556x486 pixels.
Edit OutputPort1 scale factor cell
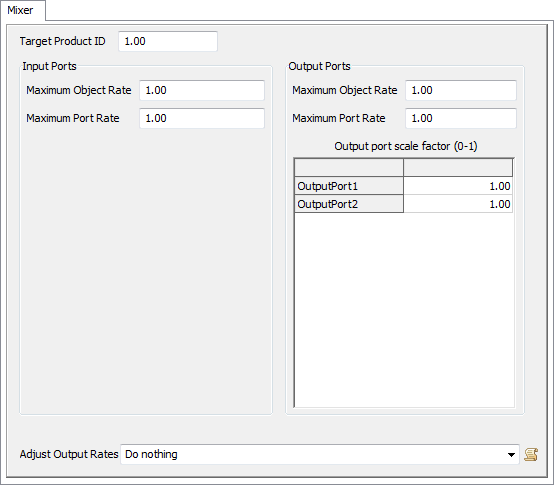click(x=458, y=186)
